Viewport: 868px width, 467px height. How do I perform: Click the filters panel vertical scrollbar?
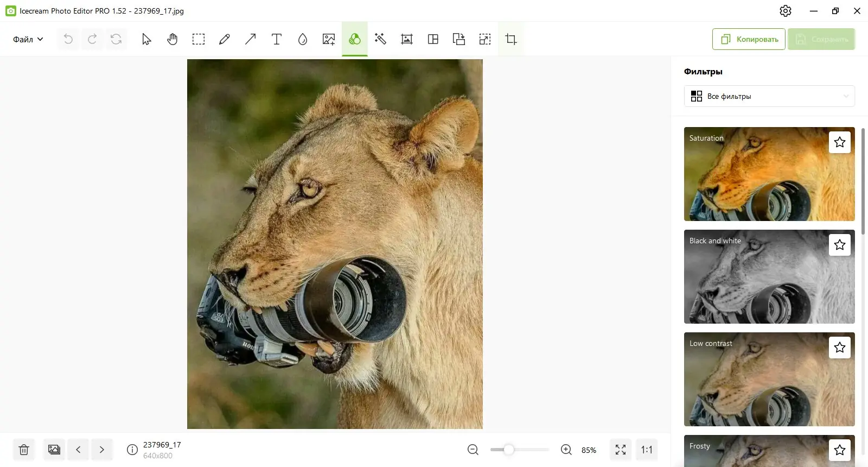863,181
